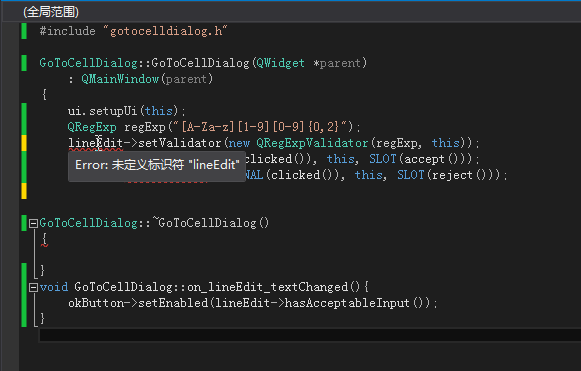
Task: Click the okButton identifier in setEnabled line
Action: point(96,303)
